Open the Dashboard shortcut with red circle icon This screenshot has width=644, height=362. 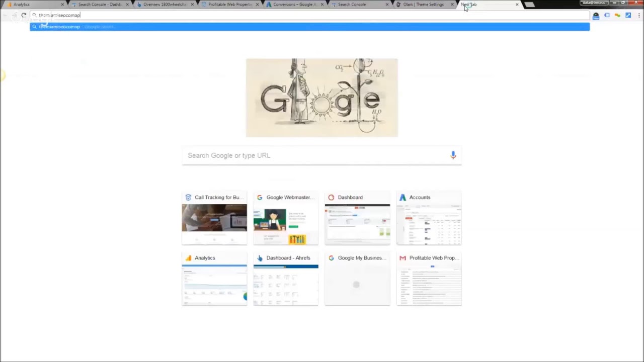[x=357, y=219]
